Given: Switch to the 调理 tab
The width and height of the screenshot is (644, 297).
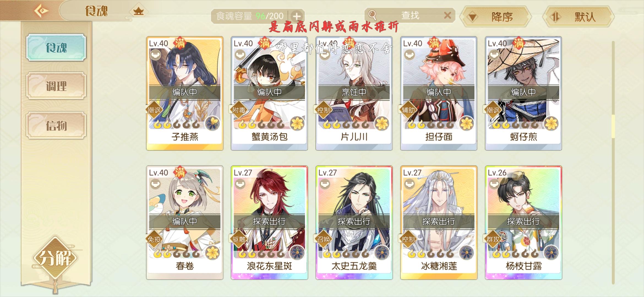Looking at the screenshot, I should pos(56,86).
